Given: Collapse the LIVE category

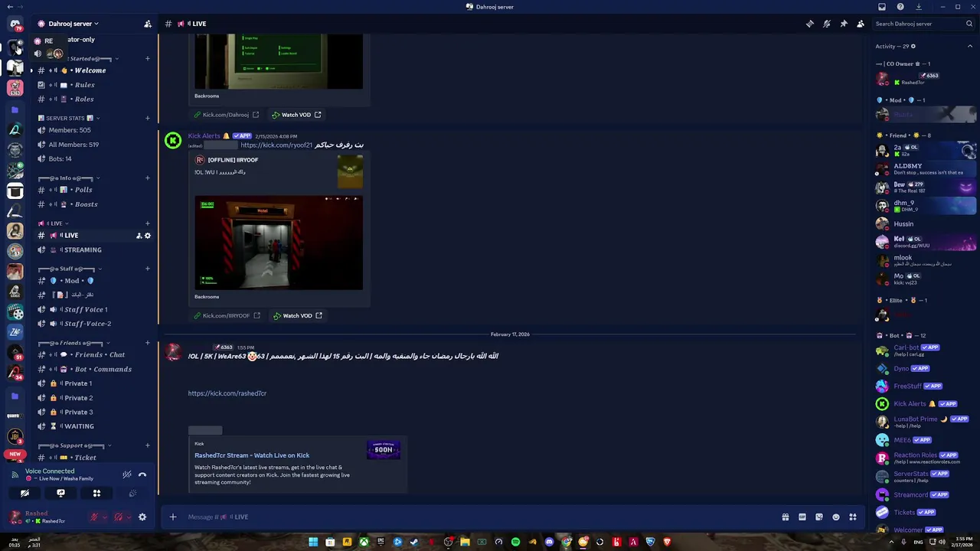Looking at the screenshot, I should point(53,223).
